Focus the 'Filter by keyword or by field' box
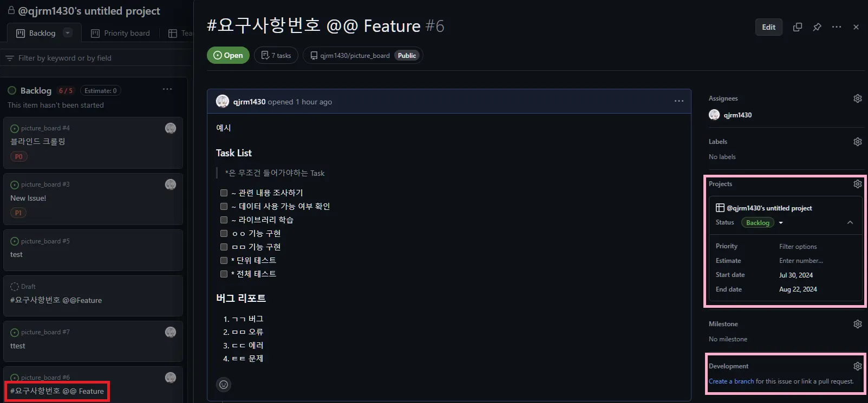The width and height of the screenshot is (868, 403). 96,58
